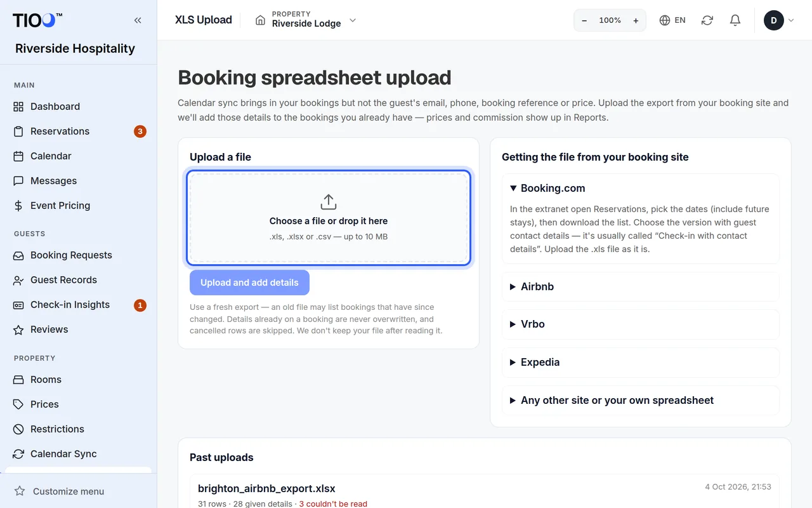Open the Riverside Lodge property dropdown

[x=306, y=20]
